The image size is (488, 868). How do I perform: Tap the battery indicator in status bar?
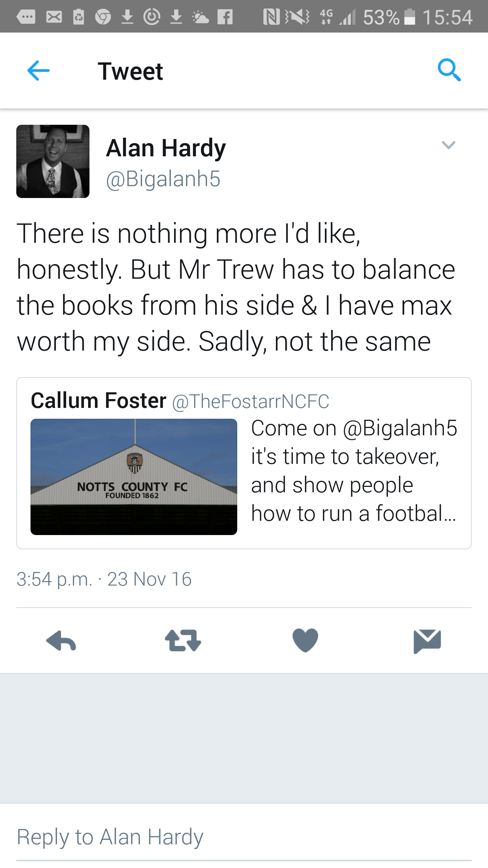pyautogui.click(x=410, y=17)
